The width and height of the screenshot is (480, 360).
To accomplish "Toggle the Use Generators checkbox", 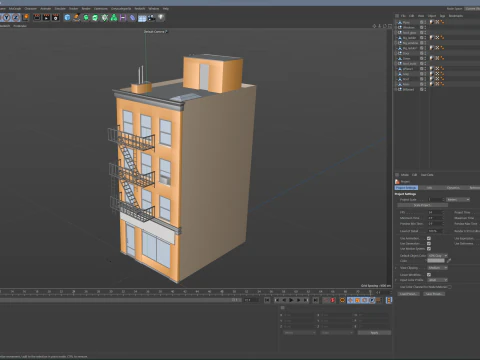I will [x=429, y=243].
